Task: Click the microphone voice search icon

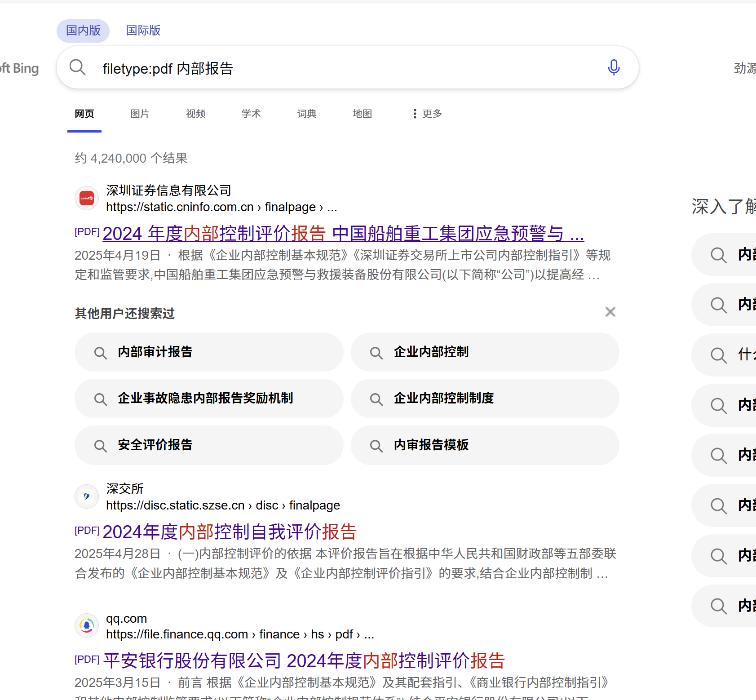Action: point(614,67)
